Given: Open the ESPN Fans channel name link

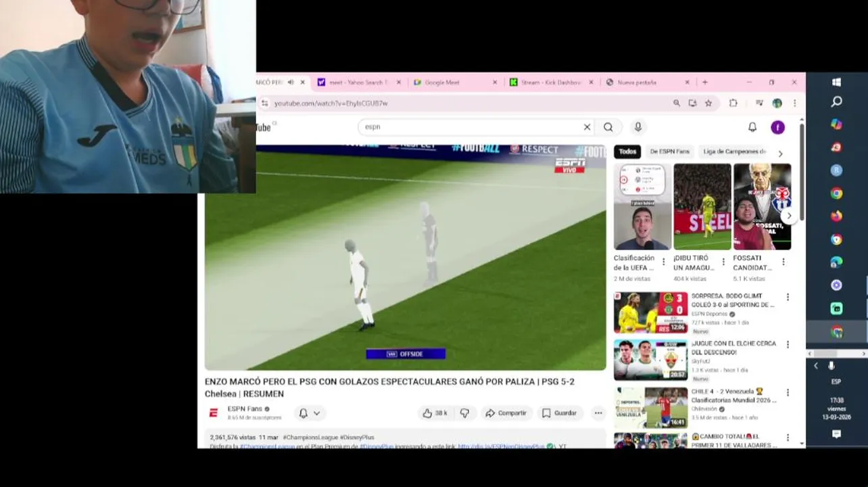Looking at the screenshot, I should (245, 409).
